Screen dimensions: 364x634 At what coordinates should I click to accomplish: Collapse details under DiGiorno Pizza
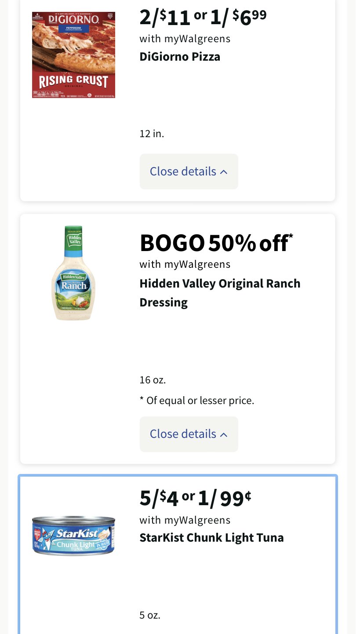click(x=189, y=171)
